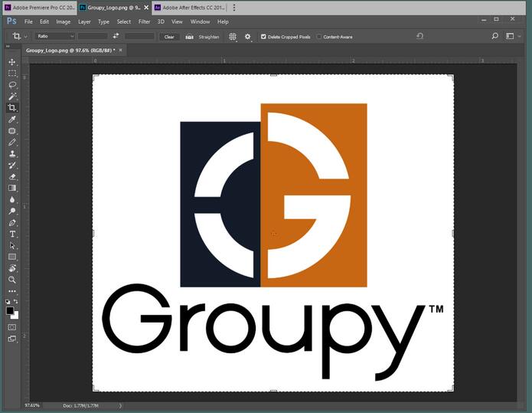The height and width of the screenshot is (413, 532).
Task: Open the Edit Toolbar three-dots menu
Action: (12, 291)
